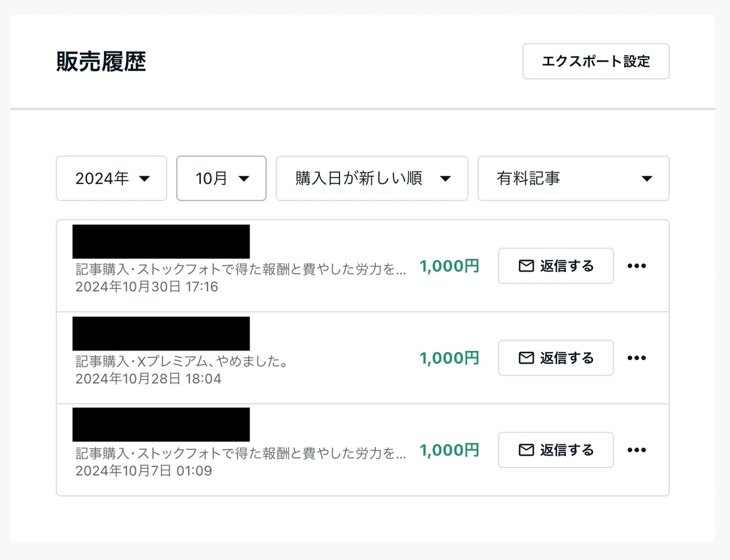Select 返信する text for the 18:04 purchase
Image resolution: width=730 pixels, height=560 pixels.
(567, 358)
